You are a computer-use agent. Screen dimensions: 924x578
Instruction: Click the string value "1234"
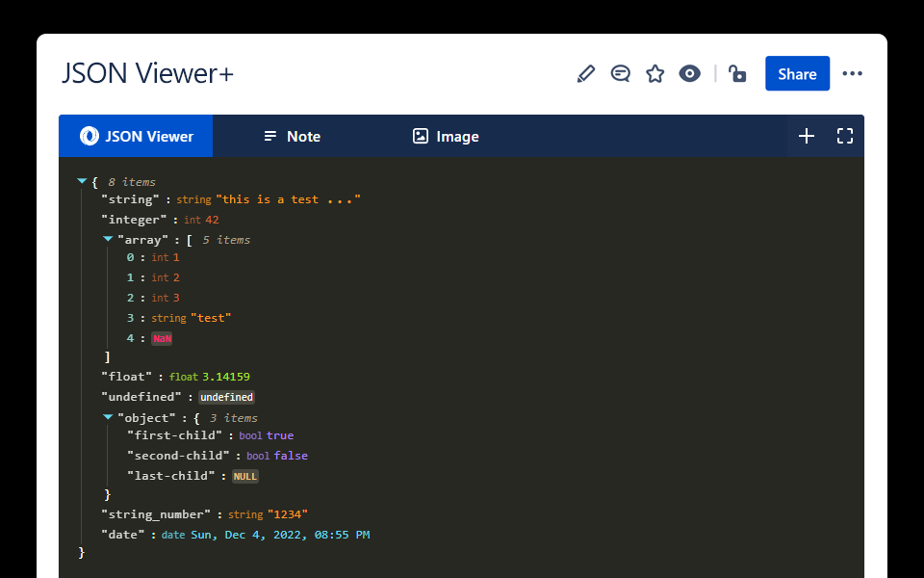pos(288,514)
